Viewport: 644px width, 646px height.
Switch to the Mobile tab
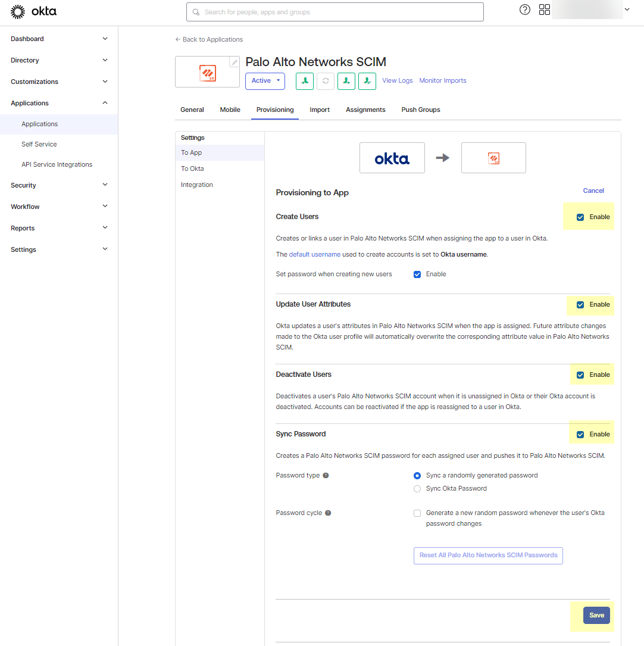tap(230, 110)
